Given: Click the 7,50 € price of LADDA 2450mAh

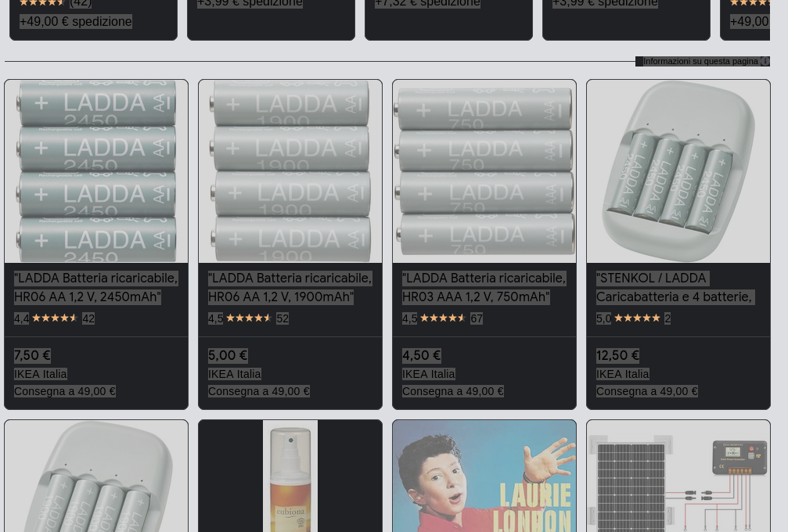Looking at the screenshot, I should pyautogui.click(x=32, y=356).
